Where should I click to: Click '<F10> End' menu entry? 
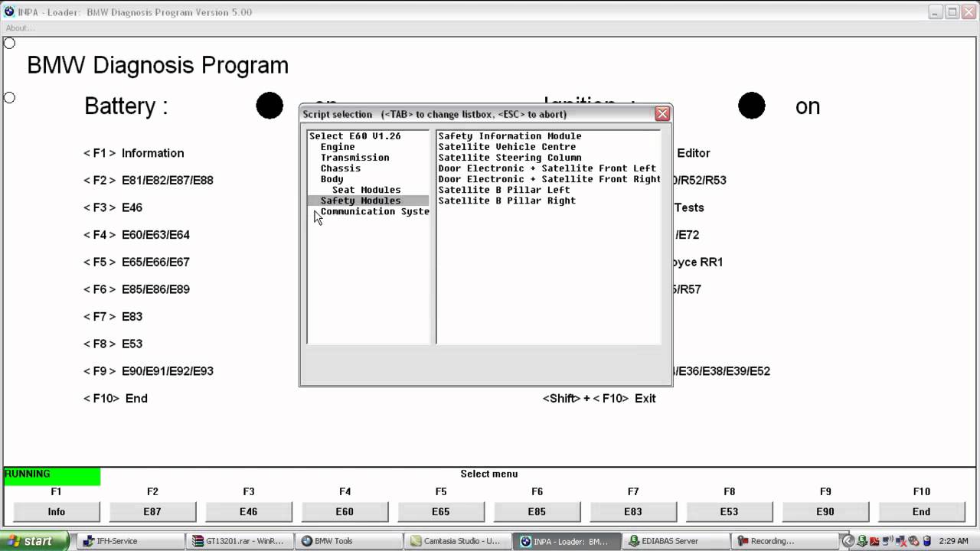[x=116, y=398]
